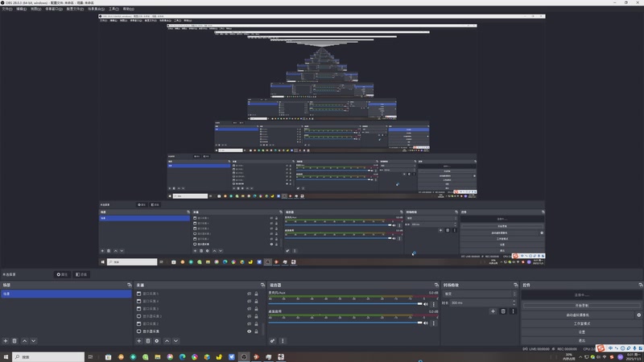
Task: Click the 退出 button in Controls
Action: coord(581,340)
